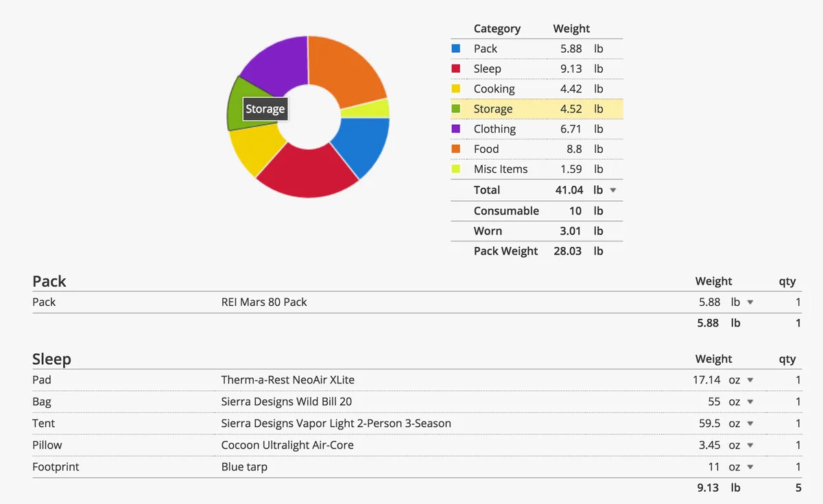Click the red Sleep category color swatch

pyautogui.click(x=457, y=69)
